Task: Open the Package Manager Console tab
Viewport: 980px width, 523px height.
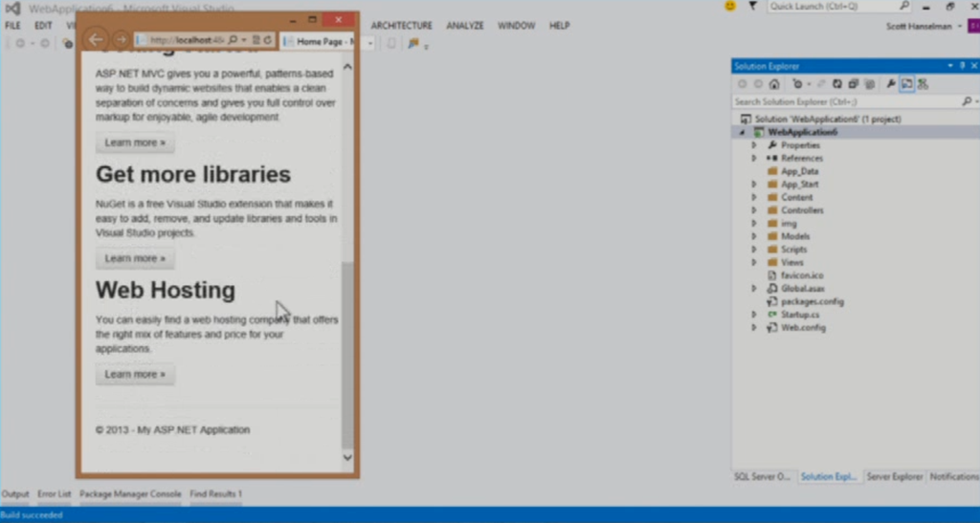Action: tap(130, 493)
